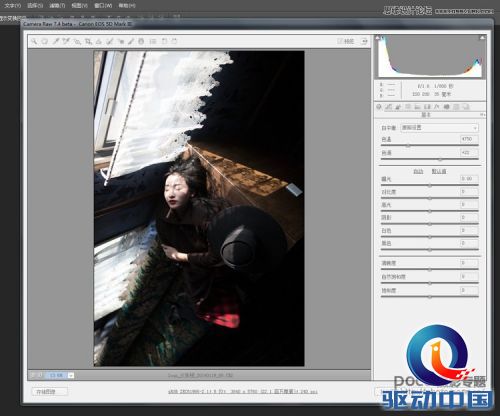Viewport: 500px width, 416px height.
Task: Open the 窗口(W) menu in Photoshop
Action: (103, 6)
